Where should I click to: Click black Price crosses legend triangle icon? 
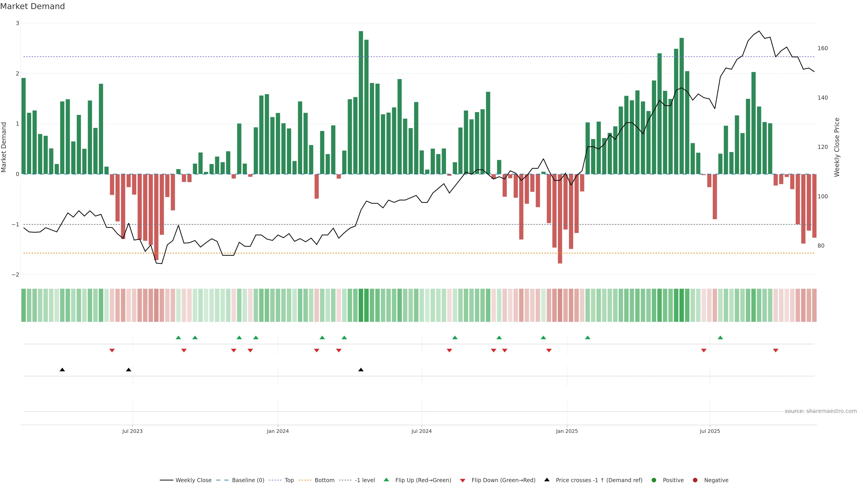(x=547, y=480)
